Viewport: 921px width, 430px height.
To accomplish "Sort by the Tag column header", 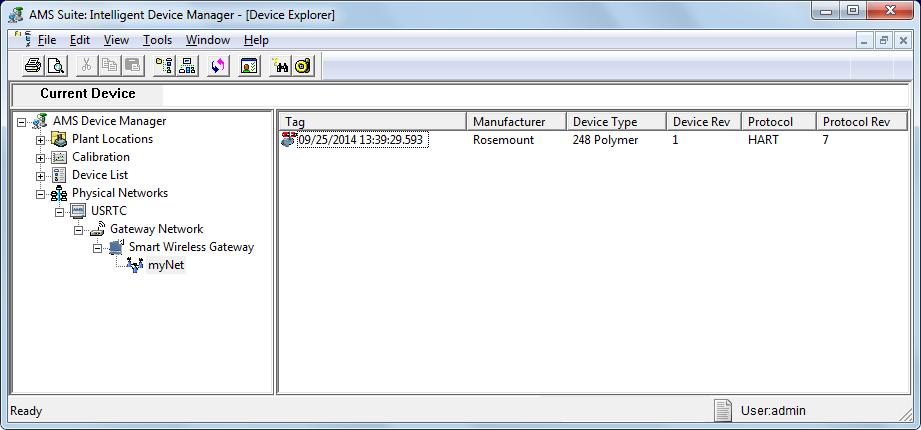I will coord(372,122).
